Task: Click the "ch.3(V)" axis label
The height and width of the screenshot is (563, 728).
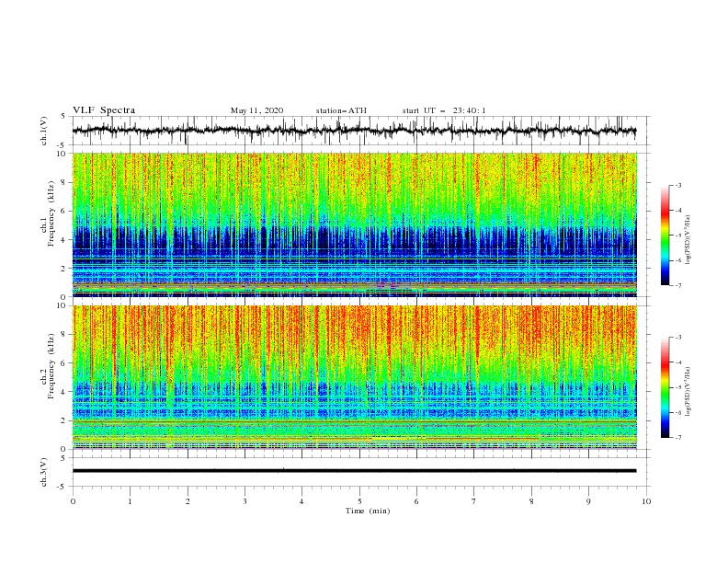Action: tap(44, 472)
